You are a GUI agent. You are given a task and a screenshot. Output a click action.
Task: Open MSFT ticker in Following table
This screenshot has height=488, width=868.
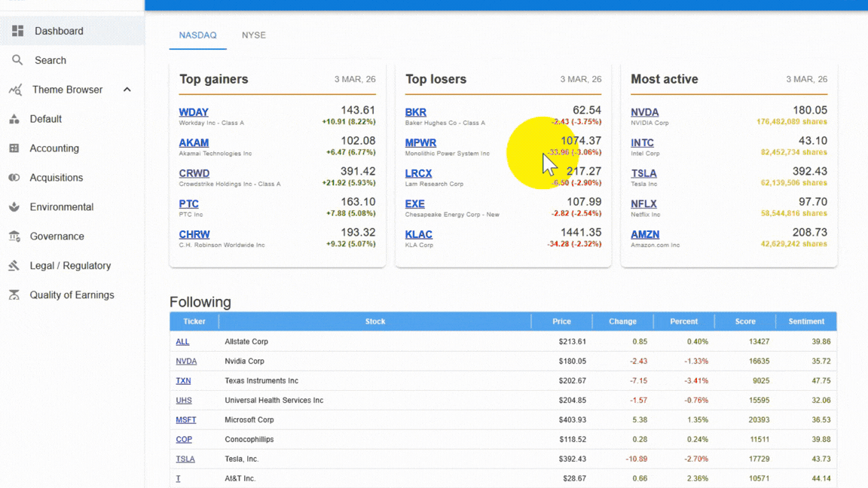point(185,420)
